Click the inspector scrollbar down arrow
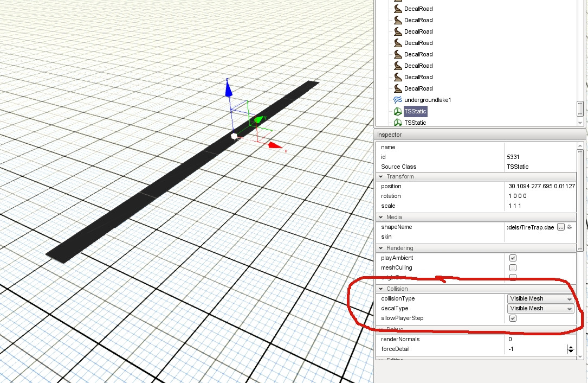The height and width of the screenshot is (383, 588). pyautogui.click(x=580, y=357)
